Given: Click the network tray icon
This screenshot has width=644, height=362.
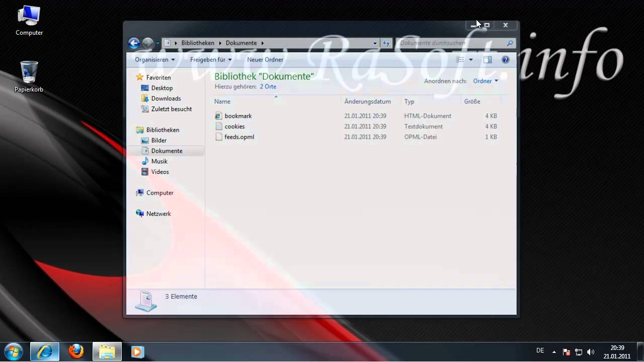Looking at the screenshot, I should [579, 352].
